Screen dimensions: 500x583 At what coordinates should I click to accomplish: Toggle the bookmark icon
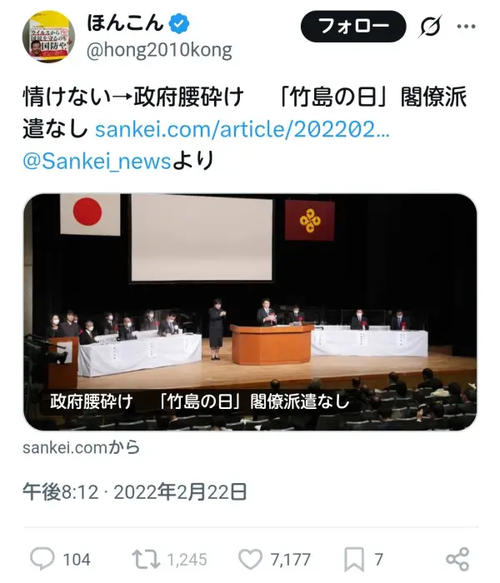(x=354, y=559)
